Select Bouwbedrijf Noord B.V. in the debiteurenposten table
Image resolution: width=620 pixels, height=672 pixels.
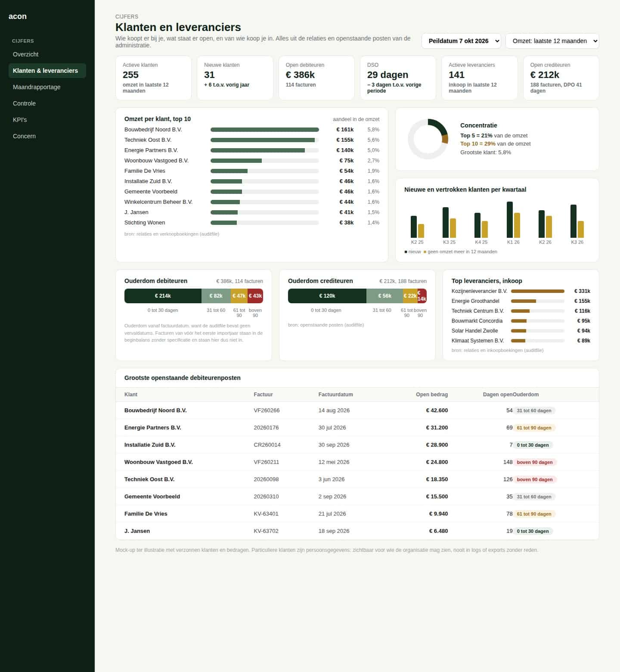coord(155,411)
